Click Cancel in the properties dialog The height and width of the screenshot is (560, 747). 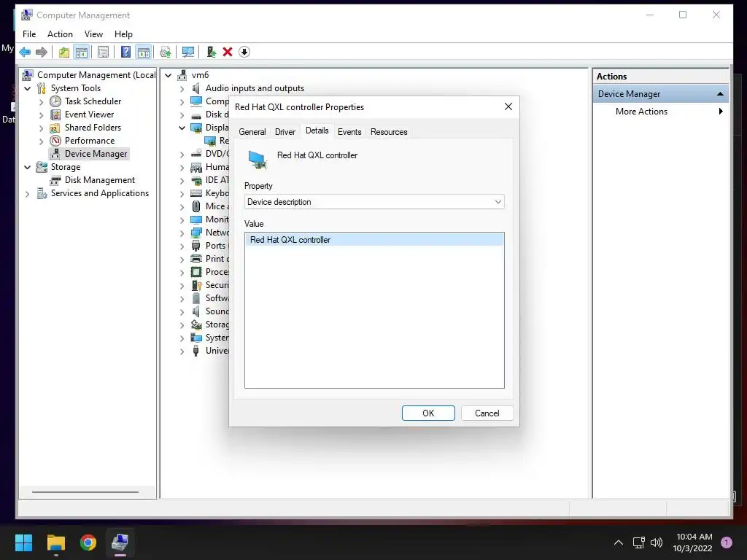coord(487,413)
